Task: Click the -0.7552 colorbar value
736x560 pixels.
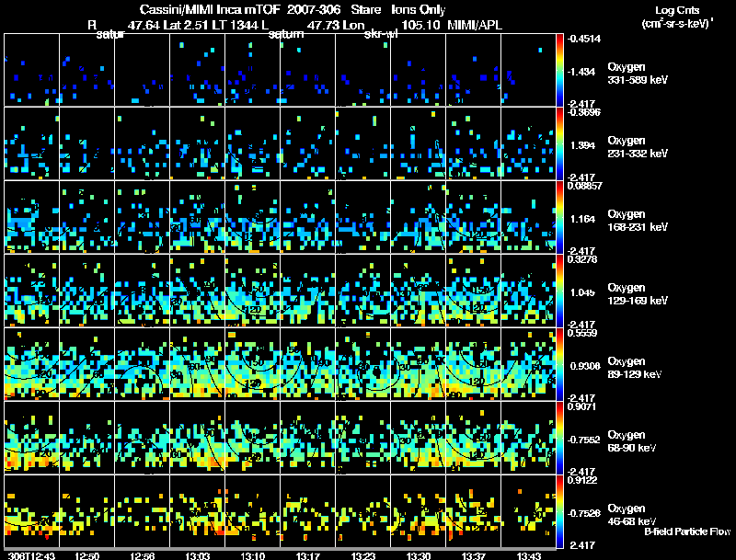Action: (584, 440)
